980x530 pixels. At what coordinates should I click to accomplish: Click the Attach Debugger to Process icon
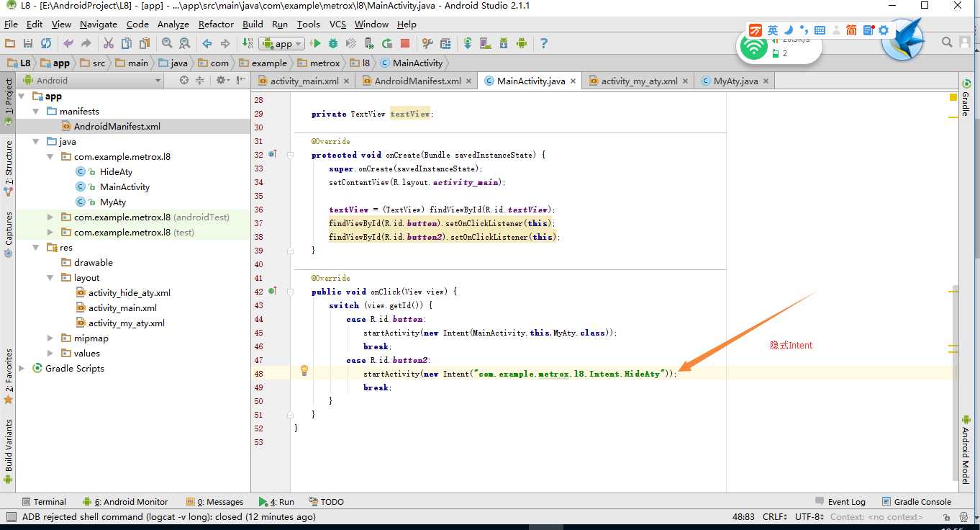tap(369, 43)
